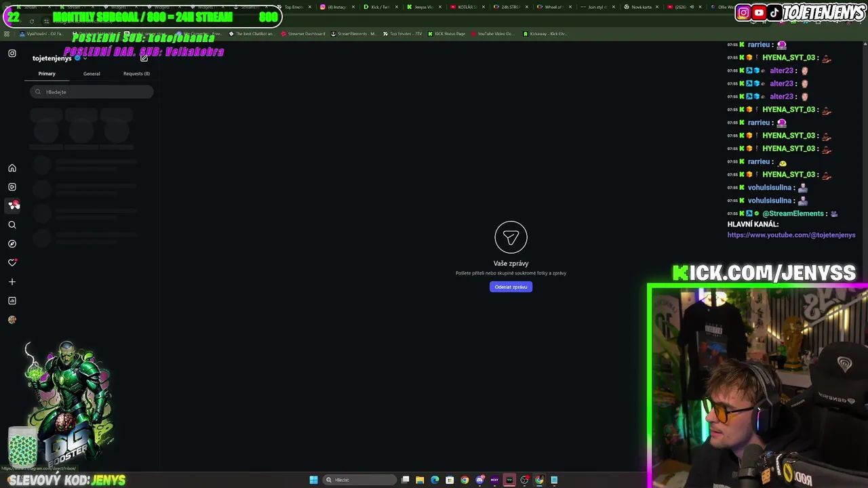Open the profile avatar in sidebar
Viewport: 868px width, 488px height.
[12, 319]
